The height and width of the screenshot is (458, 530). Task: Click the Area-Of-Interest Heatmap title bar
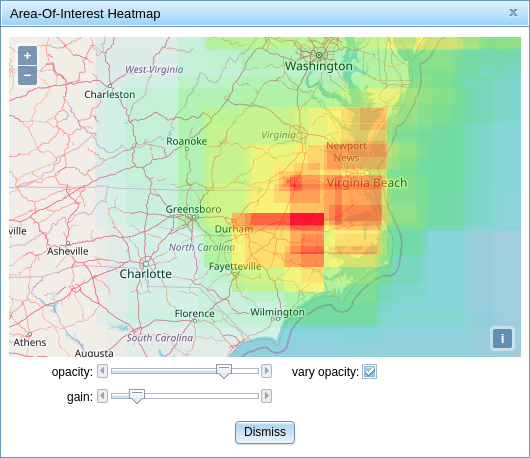coord(265,14)
